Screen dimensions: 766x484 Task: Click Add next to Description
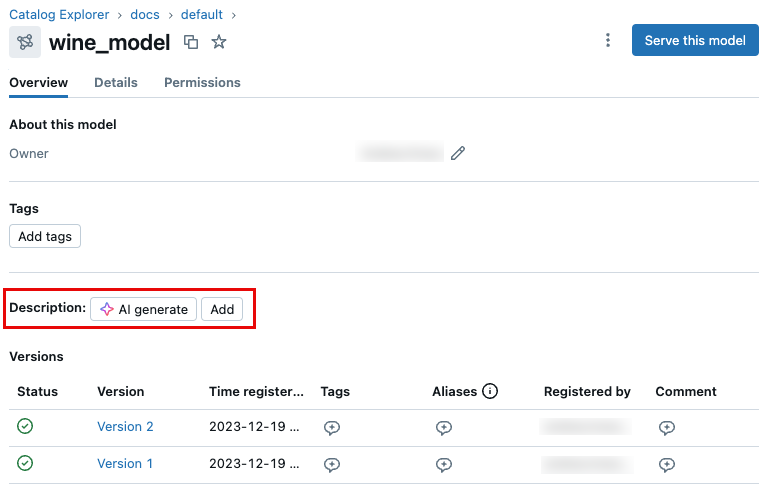tap(222, 309)
